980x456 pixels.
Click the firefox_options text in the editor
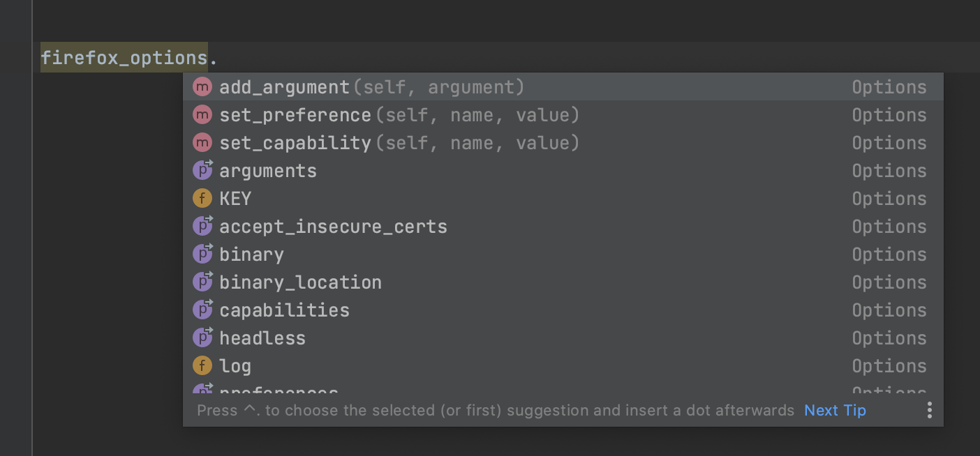[124, 57]
